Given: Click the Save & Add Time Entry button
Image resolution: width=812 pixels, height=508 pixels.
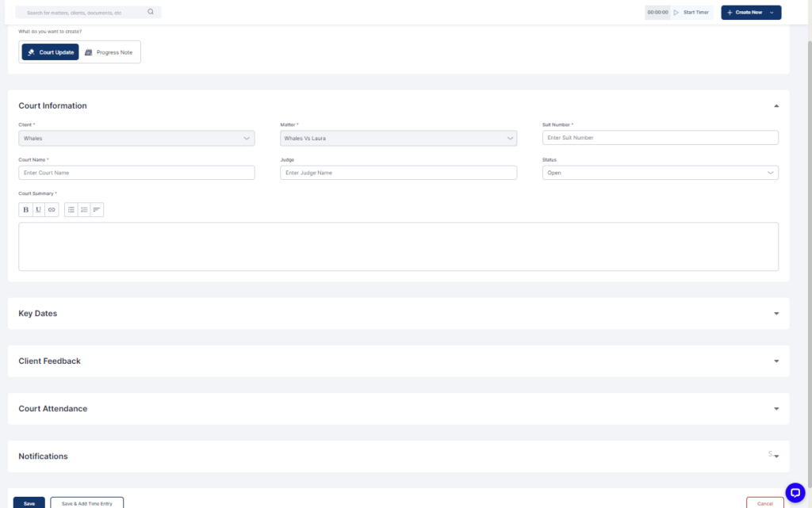Looking at the screenshot, I should 87,503.
